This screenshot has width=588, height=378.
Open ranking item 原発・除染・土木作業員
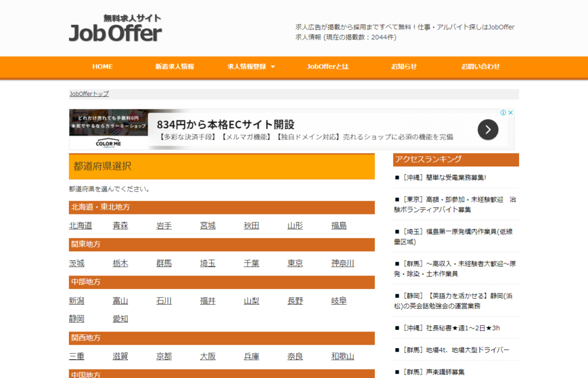(455, 268)
